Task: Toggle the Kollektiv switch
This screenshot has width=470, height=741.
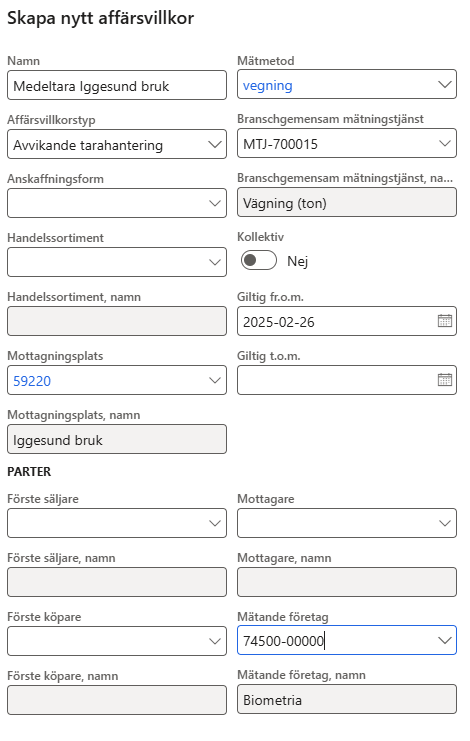Action: (258, 260)
